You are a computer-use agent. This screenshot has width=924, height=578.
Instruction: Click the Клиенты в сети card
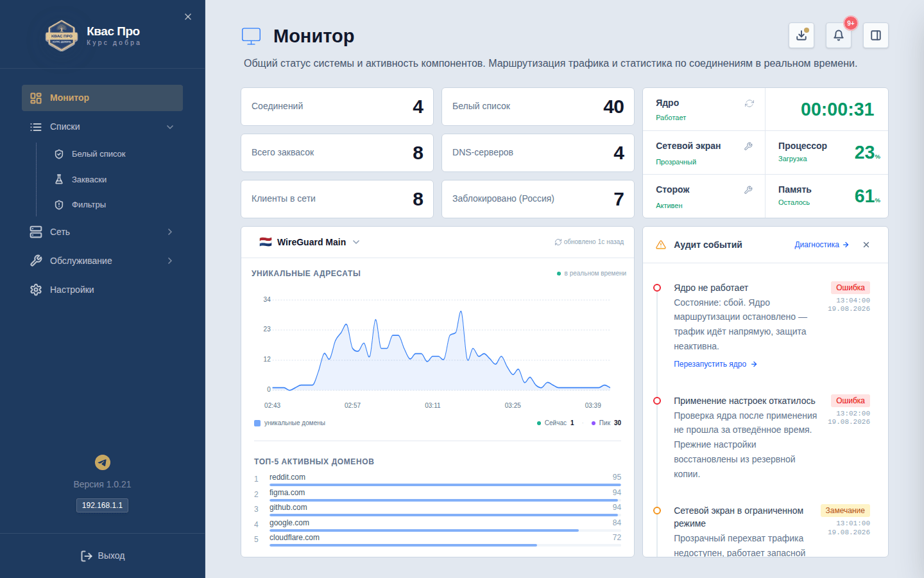(x=337, y=199)
